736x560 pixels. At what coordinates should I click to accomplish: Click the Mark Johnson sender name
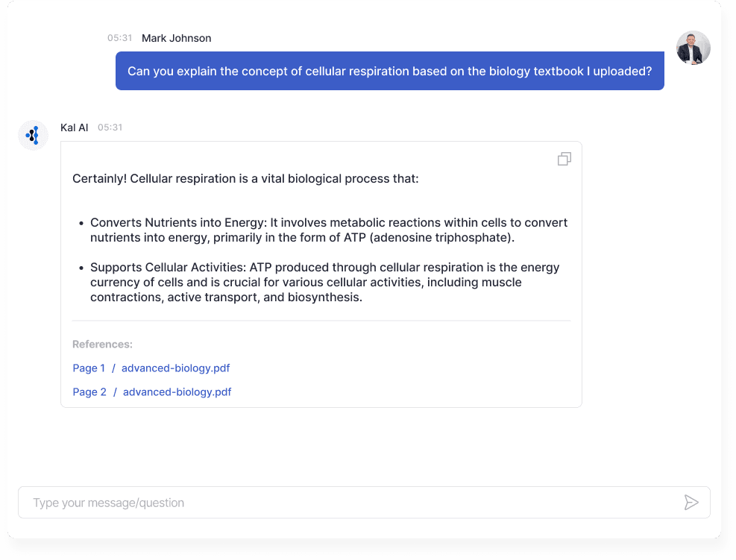click(x=177, y=38)
